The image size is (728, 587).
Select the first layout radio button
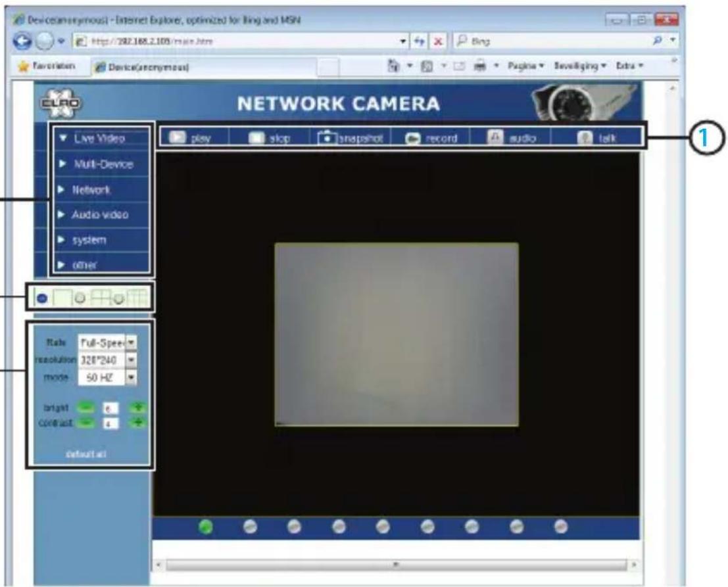click(42, 298)
